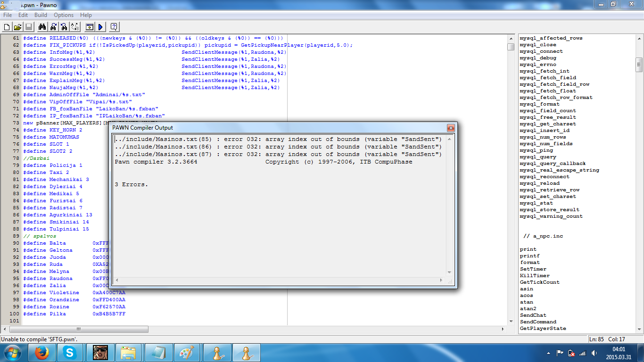
Task: Open a file using the folder icon
Action: point(17,27)
